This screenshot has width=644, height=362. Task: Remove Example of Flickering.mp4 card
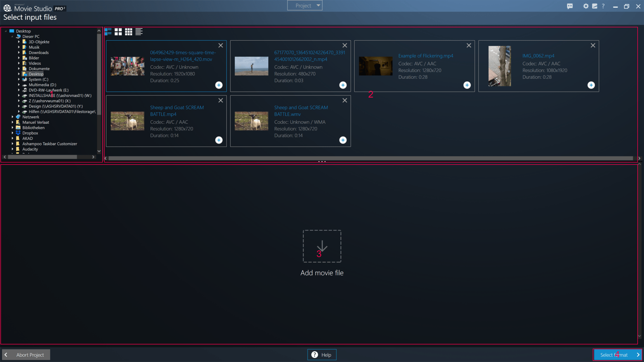[x=469, y=46]
